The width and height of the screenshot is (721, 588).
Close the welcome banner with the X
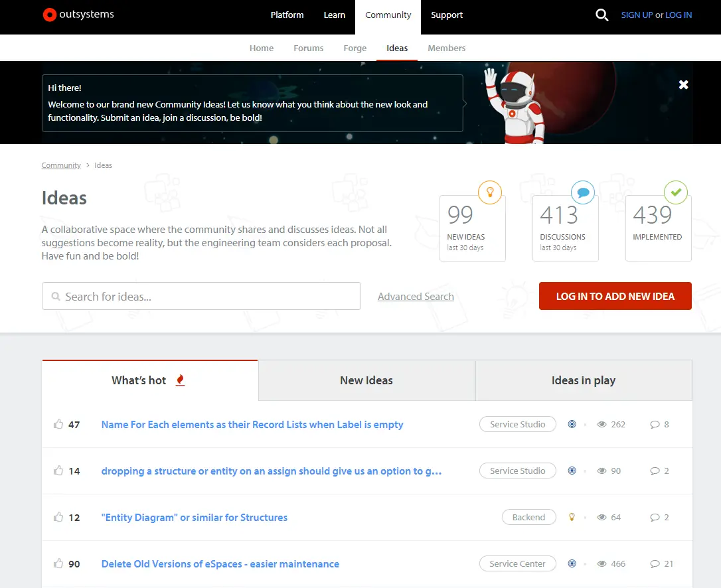(x=683, y=84)
